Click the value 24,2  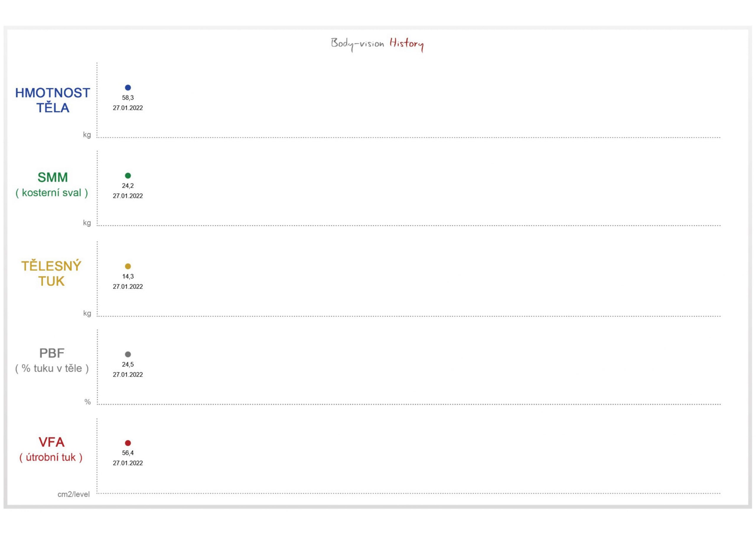[128, 186]
